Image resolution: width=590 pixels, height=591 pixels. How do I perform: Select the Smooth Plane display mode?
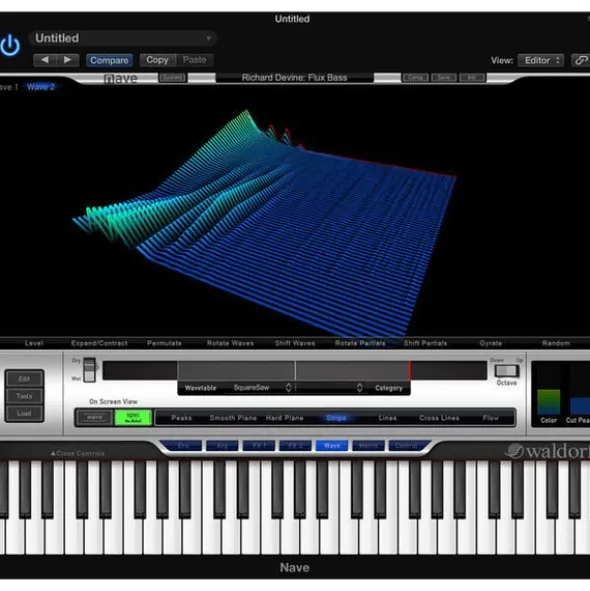[x=233, y=418]
